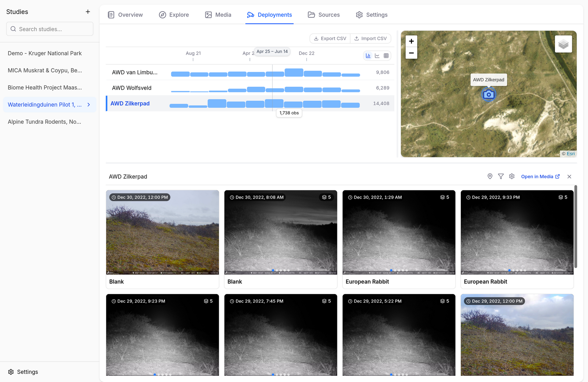
Task: Follow the Open in Media link
Action: (540, 176)
